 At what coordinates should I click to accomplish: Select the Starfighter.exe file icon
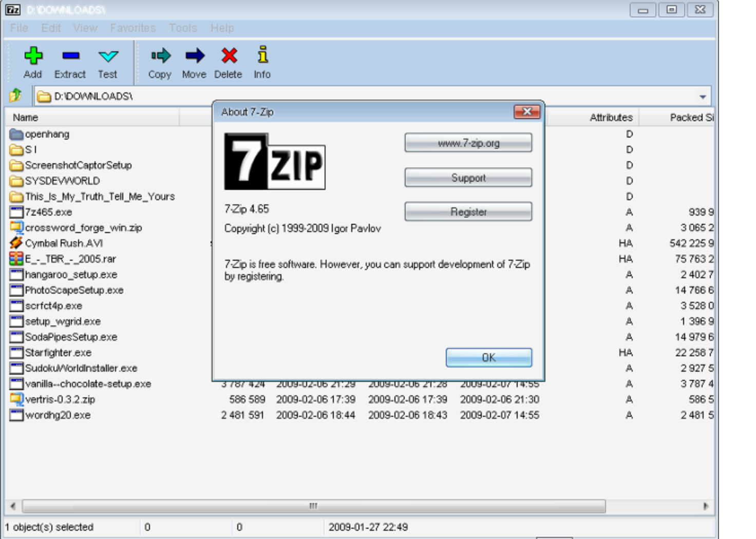pyautogui.click(x=16, y=353)
